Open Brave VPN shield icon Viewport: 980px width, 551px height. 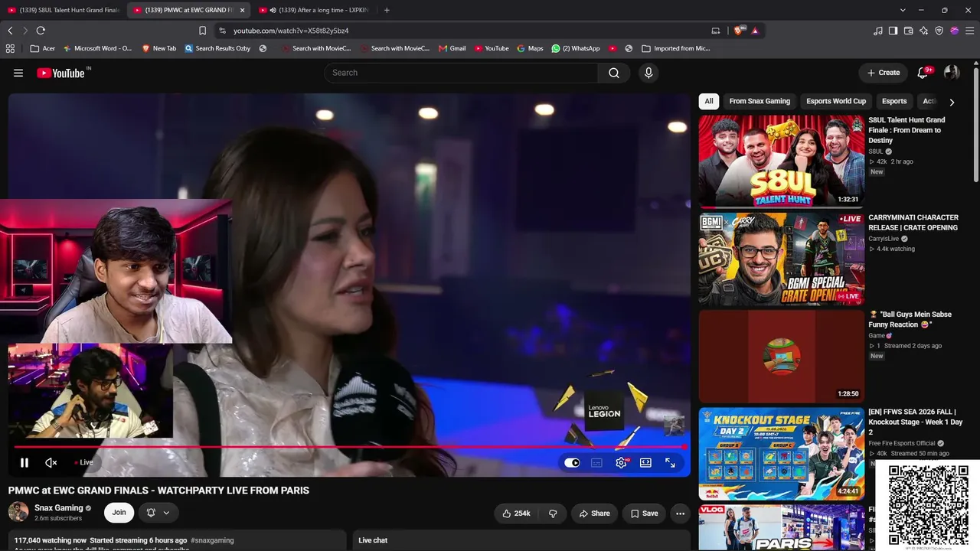(939, 31)
